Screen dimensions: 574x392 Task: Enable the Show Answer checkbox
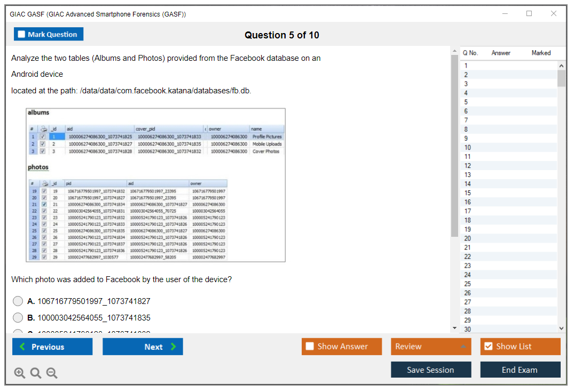310,347
